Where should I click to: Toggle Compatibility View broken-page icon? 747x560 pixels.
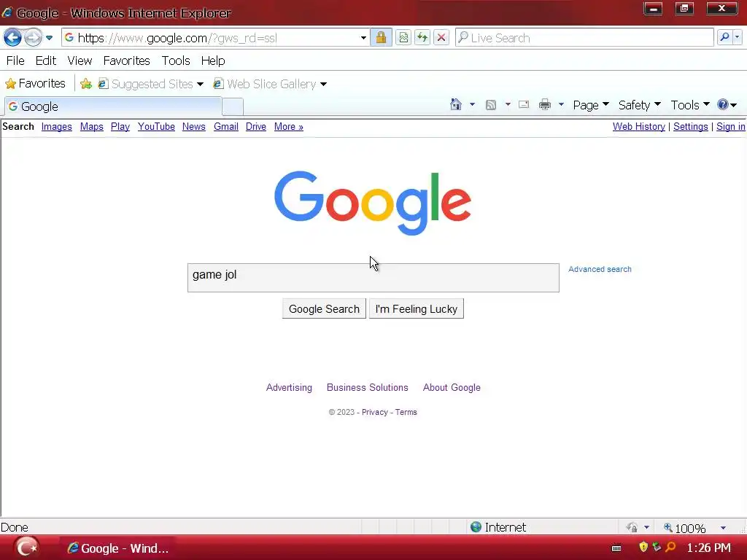403,38
